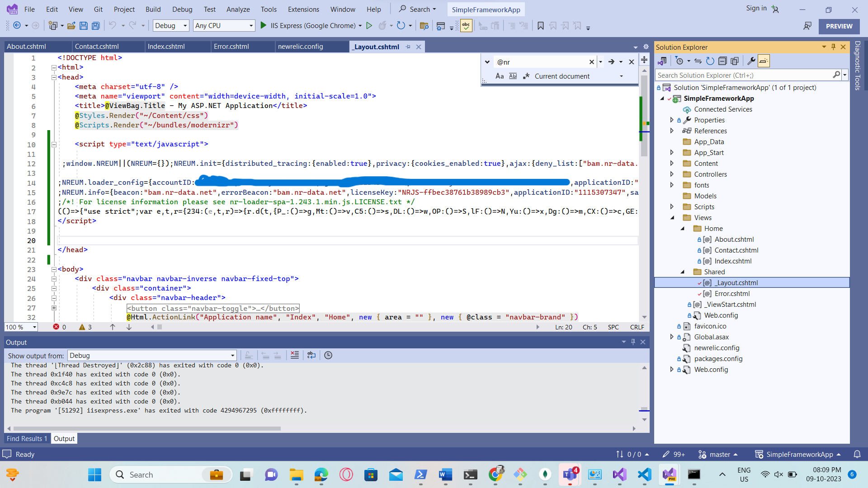Click the Solution Explorer Properties wrench icon
Viewport: 868px width, 488px height.
point(751,61)
